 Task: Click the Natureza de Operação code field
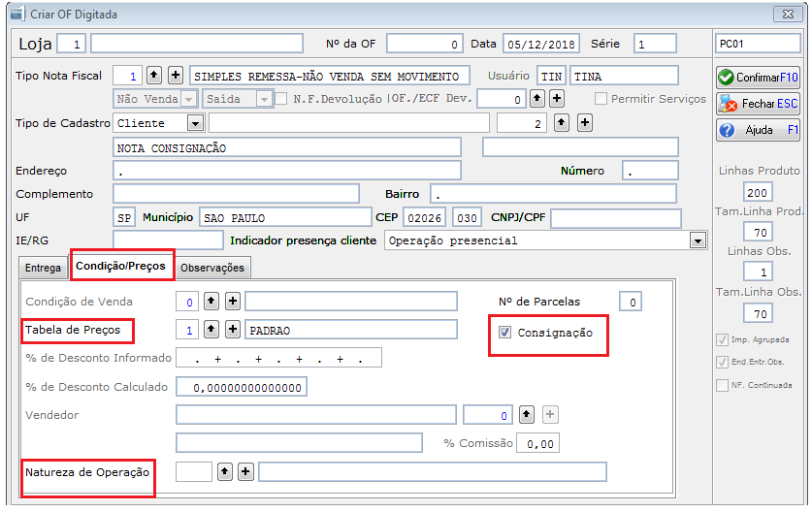click(194, 471)
